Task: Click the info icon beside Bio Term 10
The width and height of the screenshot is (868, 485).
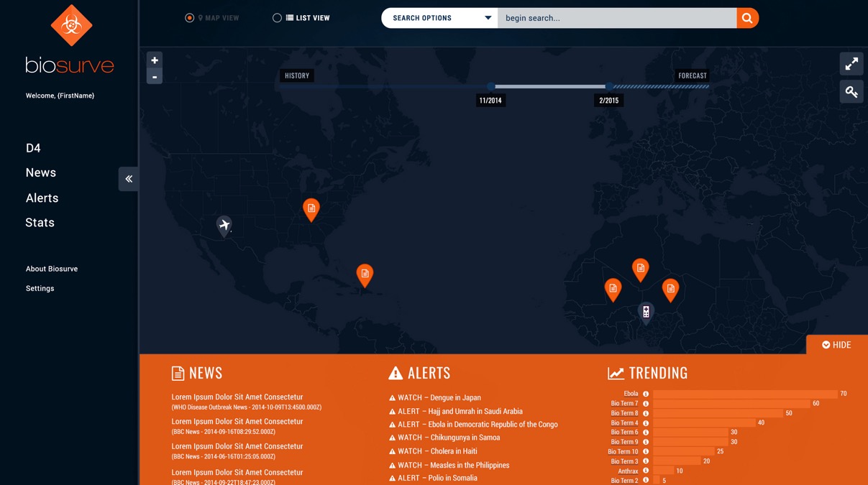Action: tap(646, 452)
